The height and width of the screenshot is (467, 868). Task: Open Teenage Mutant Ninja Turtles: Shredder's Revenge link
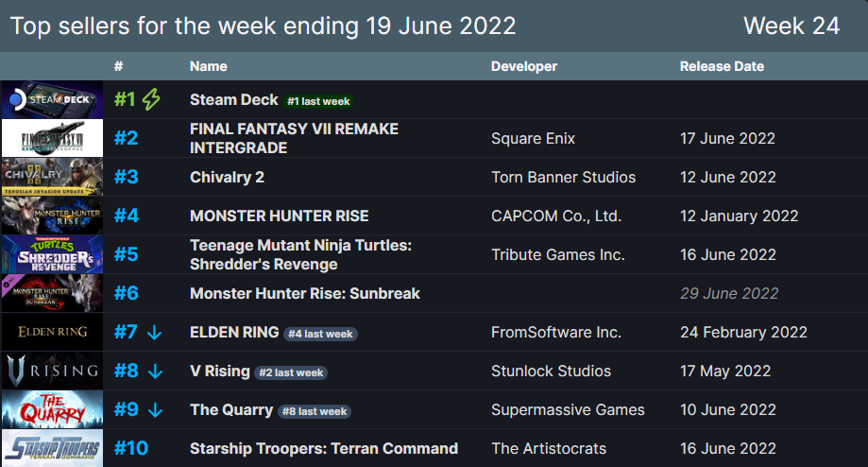point(300,255)
